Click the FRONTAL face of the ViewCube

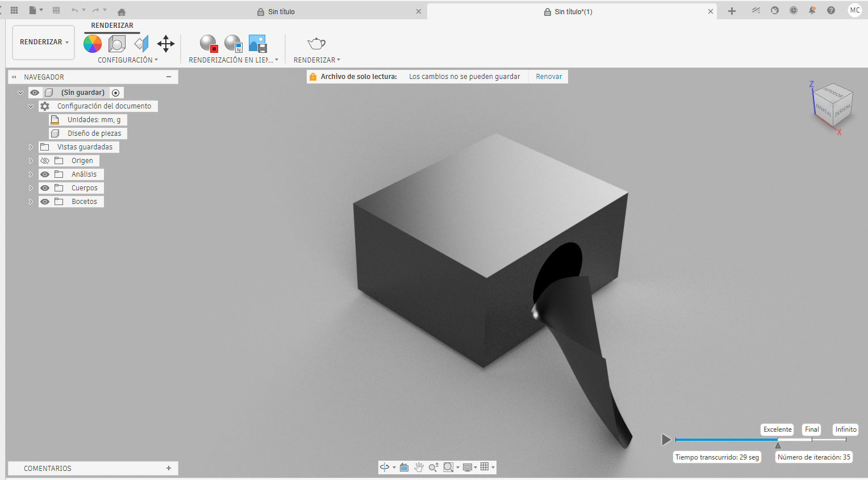pyautogui.click(x=824, y=110)
